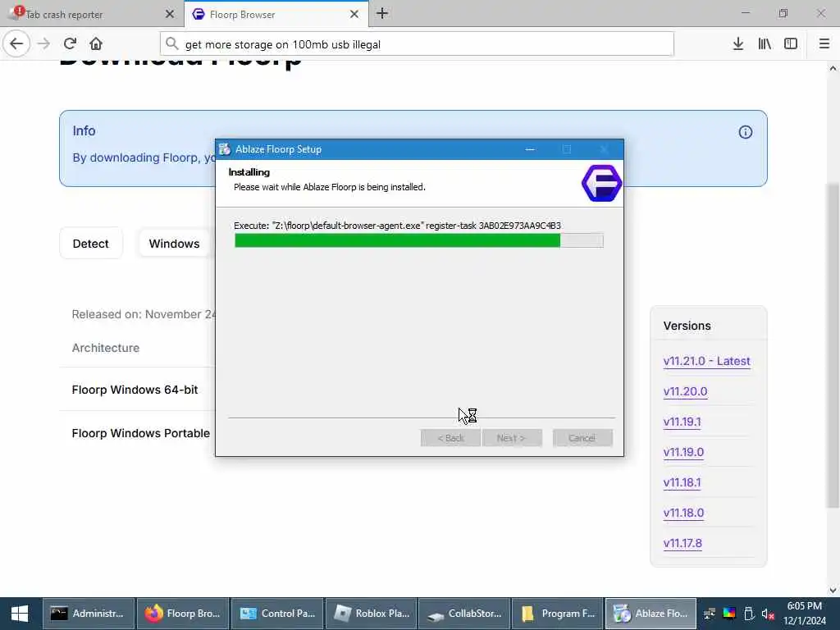This screenshot has width=840, height=630.
Task: Open version v11.21.0 - Latest link
Action: (706, 361)
